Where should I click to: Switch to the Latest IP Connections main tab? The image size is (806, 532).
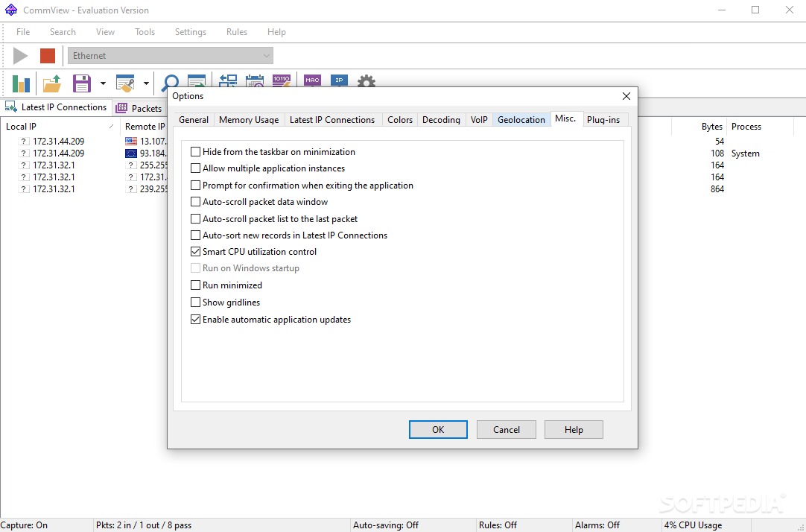coord(56,107)
